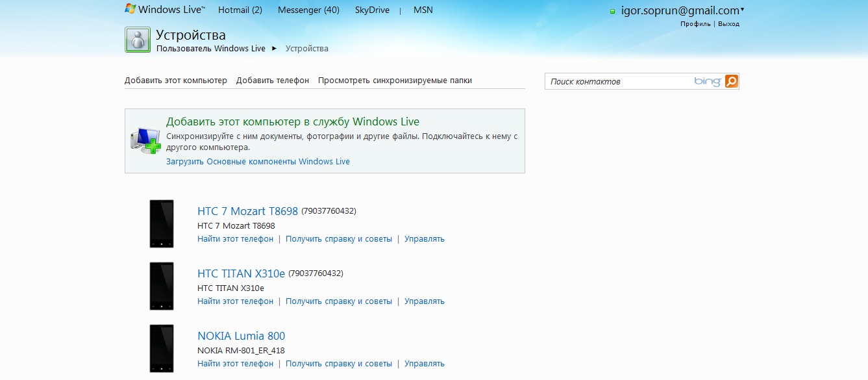868x380 pixels.
Task: Click Управлять for NOKIA Lumia 800
Action: click(x=424, y=364)
